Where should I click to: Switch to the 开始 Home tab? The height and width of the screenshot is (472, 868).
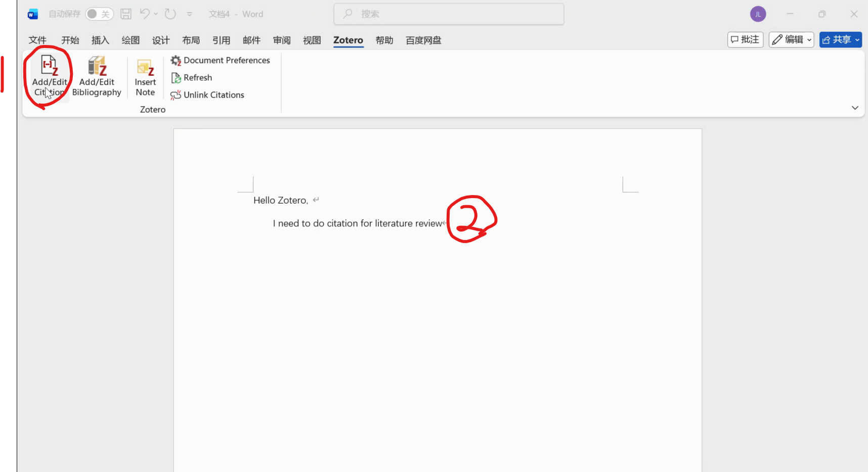click(70, 40)
